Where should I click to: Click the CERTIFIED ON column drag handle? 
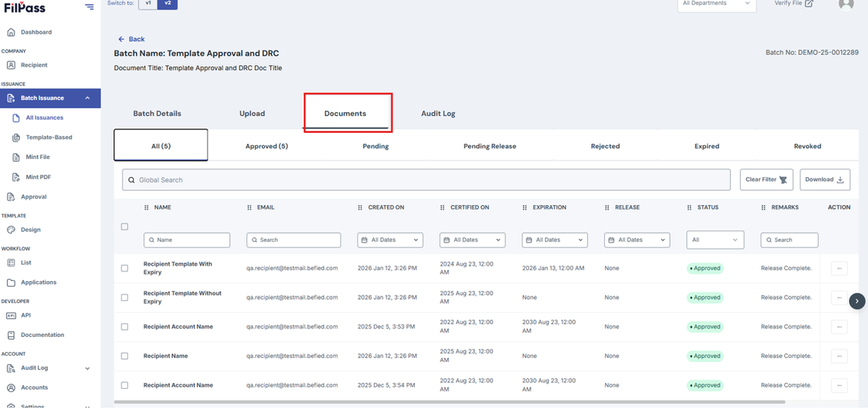443,207
